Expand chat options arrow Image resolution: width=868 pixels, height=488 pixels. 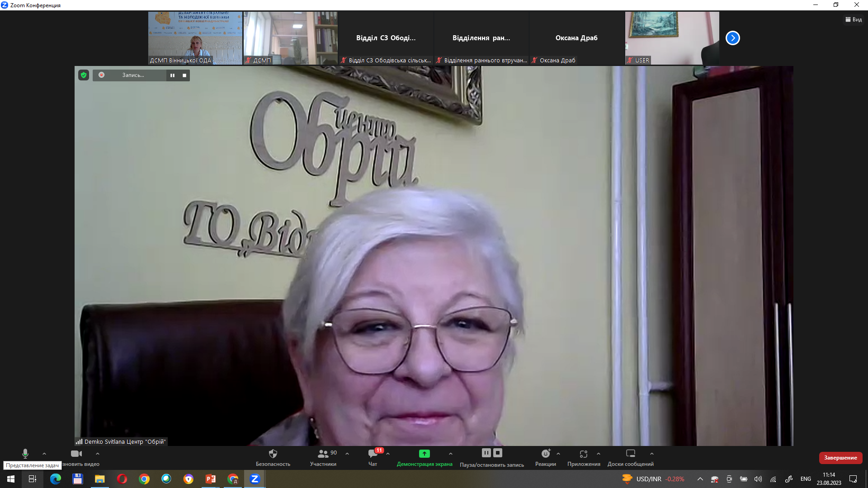[388, 454]
